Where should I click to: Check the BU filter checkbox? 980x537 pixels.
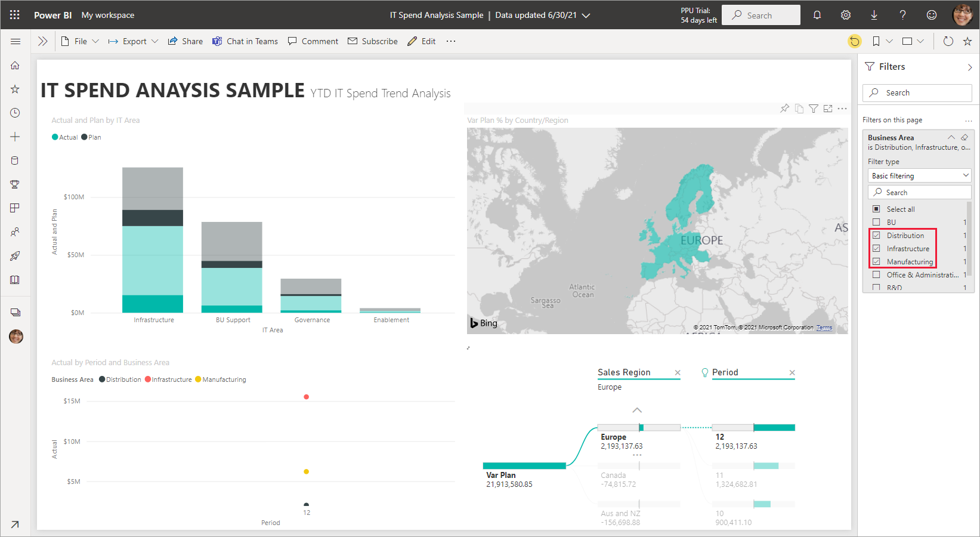click(876, 223)
